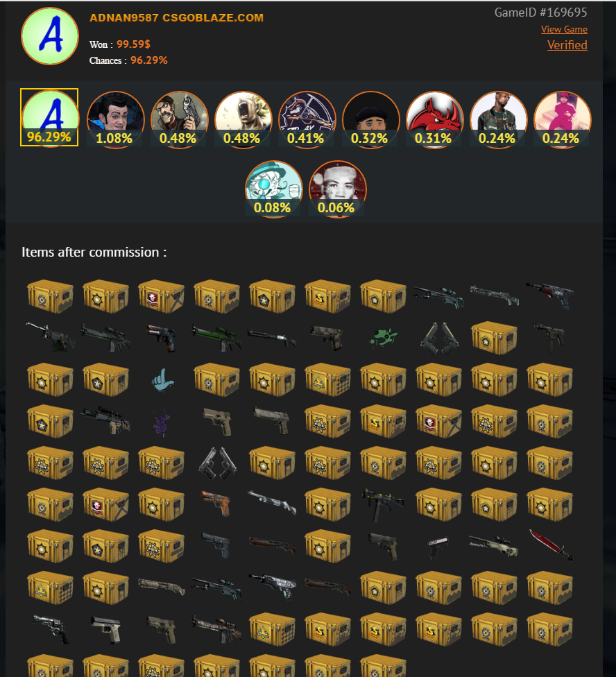Click the Verified link

click(567, 45)
